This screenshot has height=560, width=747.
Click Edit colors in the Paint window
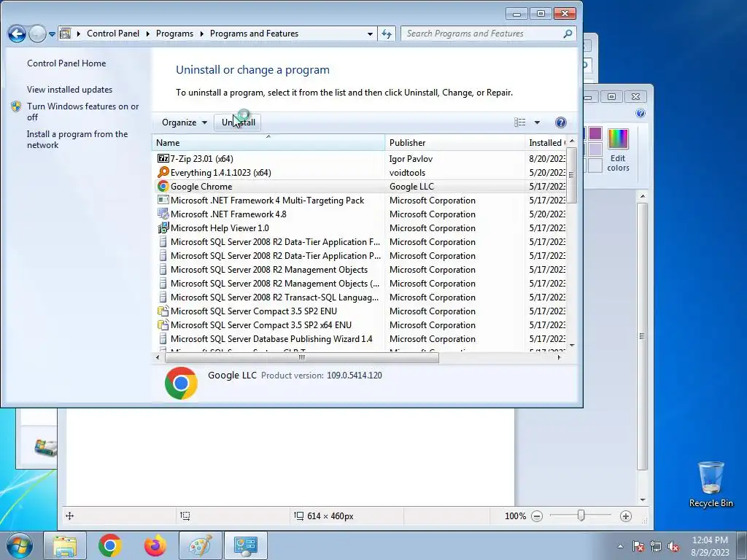(618, 151)
